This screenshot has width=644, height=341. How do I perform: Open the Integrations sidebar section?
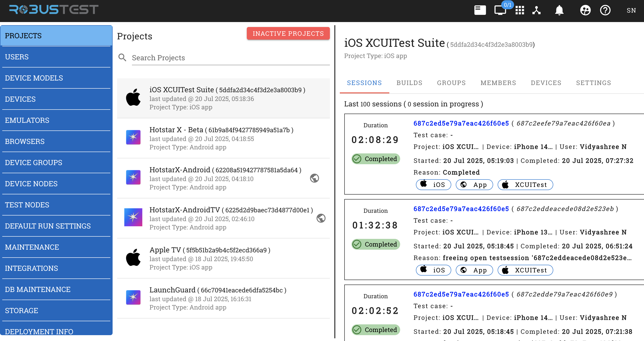(56, 268)
